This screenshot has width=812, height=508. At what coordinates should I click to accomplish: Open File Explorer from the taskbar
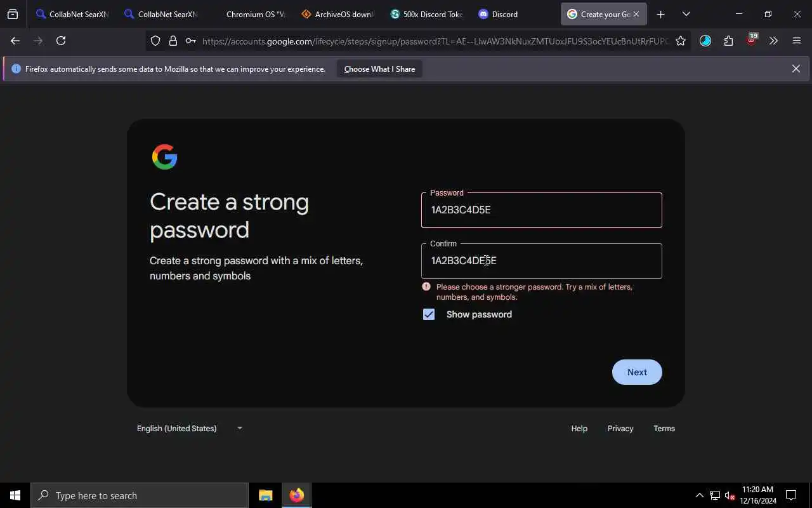(x=265, y=495)
